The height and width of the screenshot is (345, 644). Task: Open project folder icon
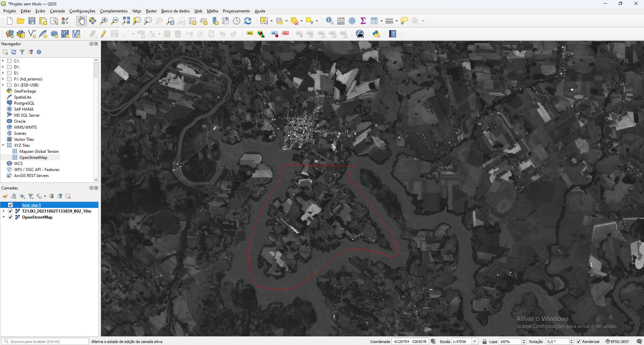click(x=21, y=21)
